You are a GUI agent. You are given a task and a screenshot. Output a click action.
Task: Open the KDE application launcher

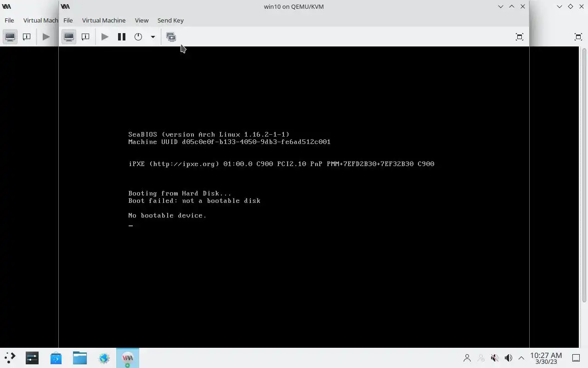point(10,357)
